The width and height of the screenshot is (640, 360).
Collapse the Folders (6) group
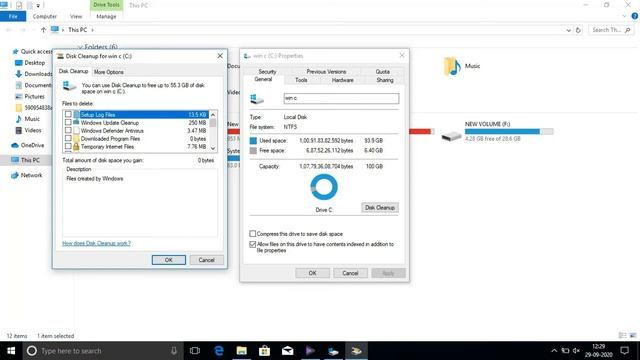point(80,47)
